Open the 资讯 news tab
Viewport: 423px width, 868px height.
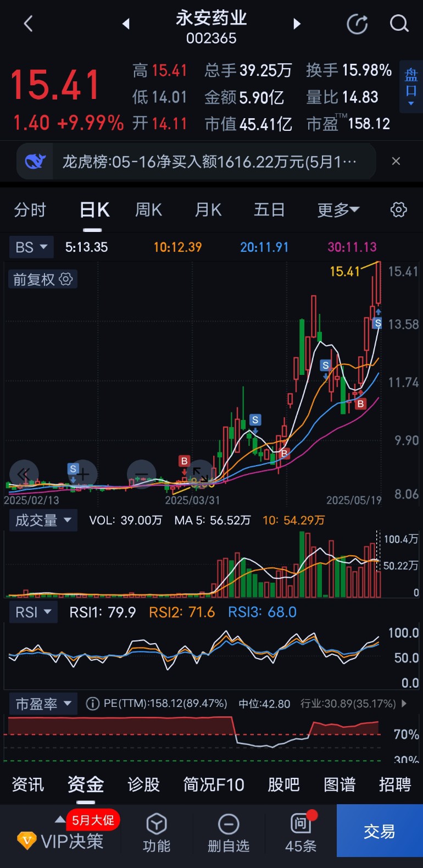[x=28, y=784]
